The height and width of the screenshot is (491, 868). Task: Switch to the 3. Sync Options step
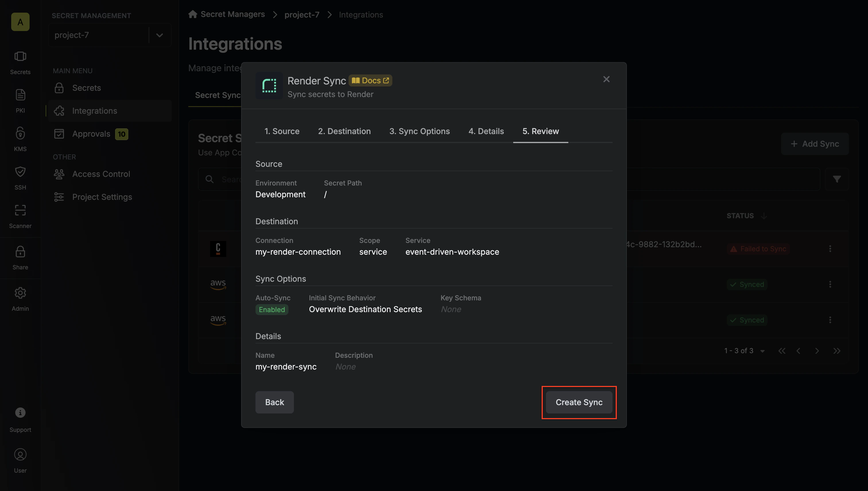419,131
